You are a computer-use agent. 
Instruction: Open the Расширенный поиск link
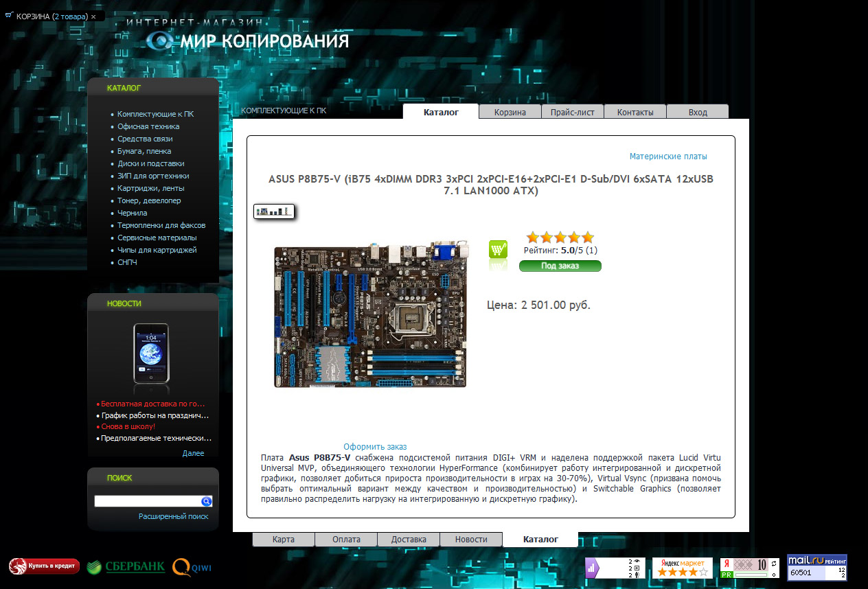(173, 516)
